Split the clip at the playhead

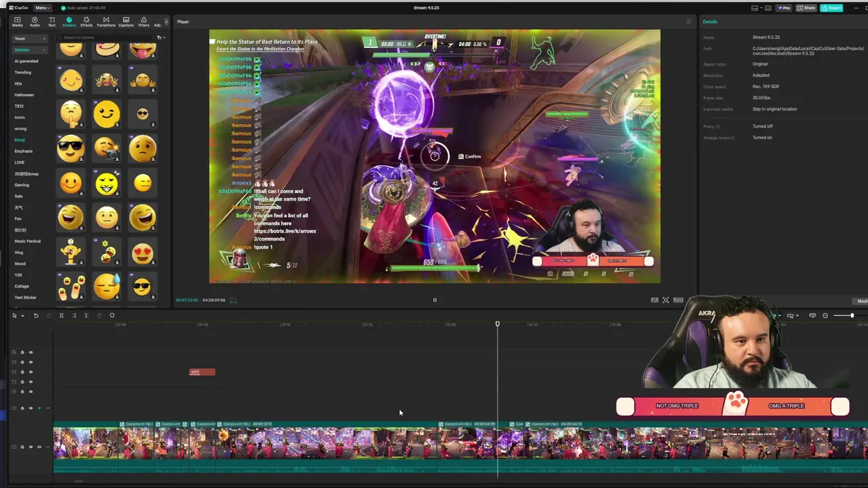(x=61, y=315)
